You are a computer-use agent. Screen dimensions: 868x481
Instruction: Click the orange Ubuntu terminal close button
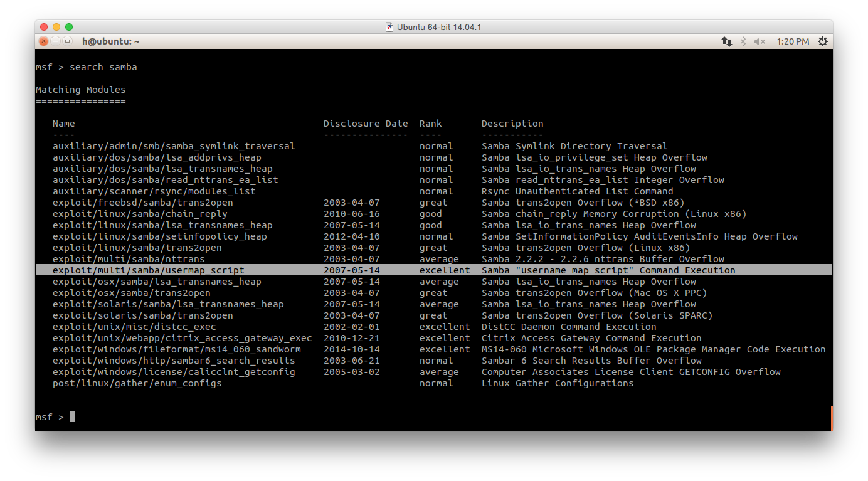(43, 41)
